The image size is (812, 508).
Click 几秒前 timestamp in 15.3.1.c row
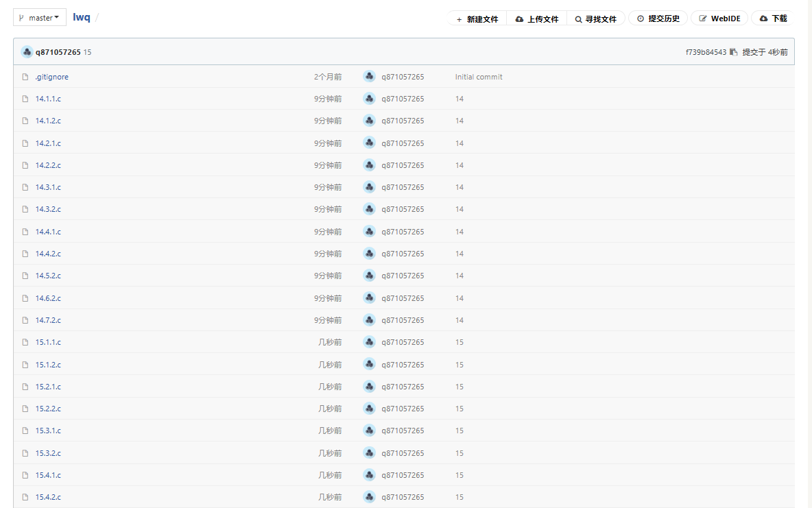(330, 431)
